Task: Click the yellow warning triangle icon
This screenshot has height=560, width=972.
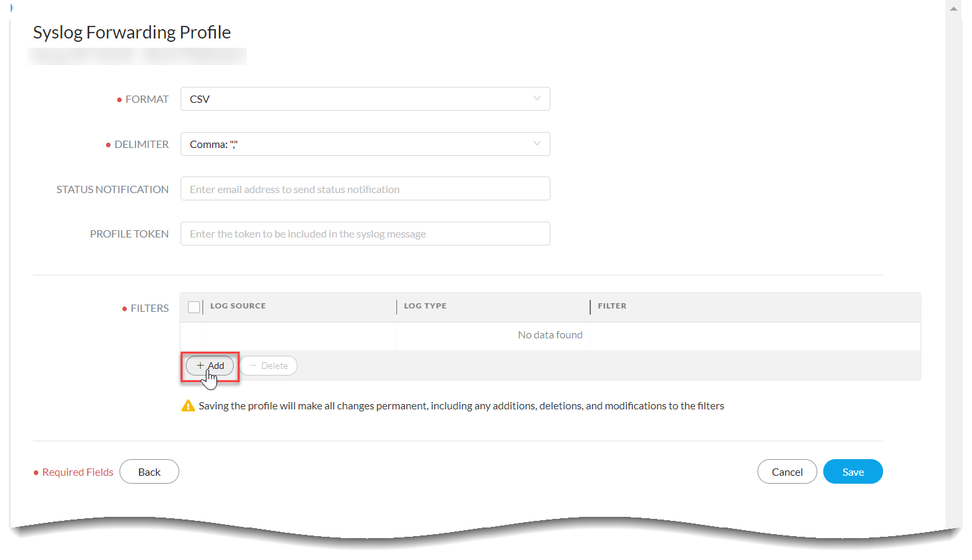Action: [x=188, y=406]
